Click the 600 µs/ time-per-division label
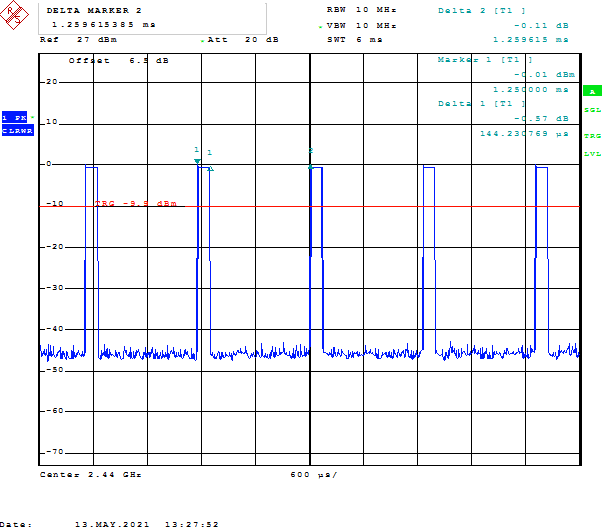Viewport: 603px width, 531px height. coord(313,474)
